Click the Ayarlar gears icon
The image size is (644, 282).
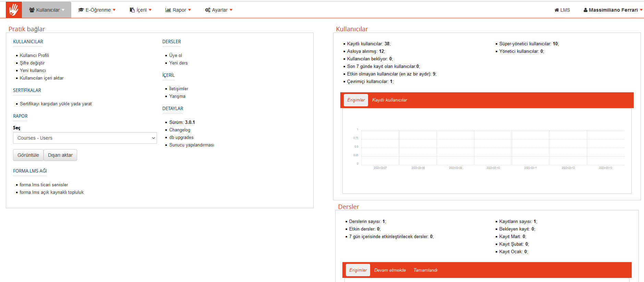pos(208,10)
